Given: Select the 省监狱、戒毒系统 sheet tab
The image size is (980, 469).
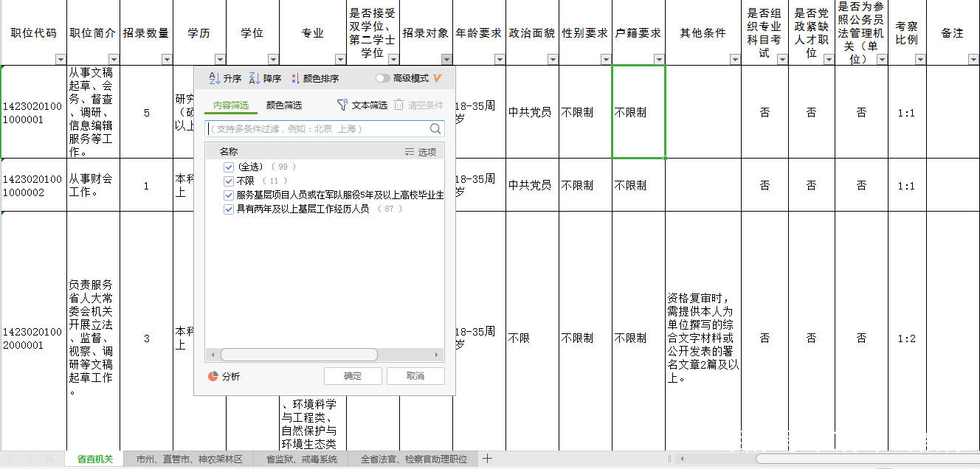Looking at the screenshot, I should tap(302, 459).
